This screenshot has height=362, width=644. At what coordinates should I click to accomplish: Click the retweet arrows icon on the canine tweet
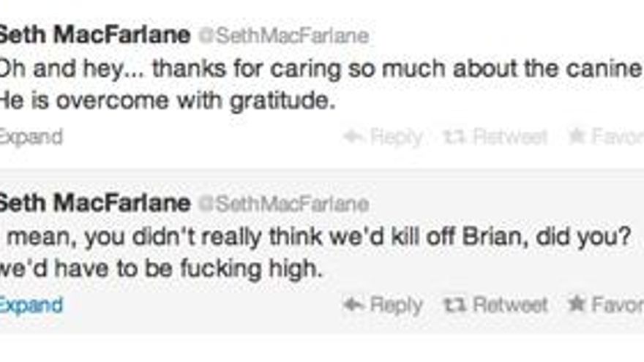coord(454,137)
